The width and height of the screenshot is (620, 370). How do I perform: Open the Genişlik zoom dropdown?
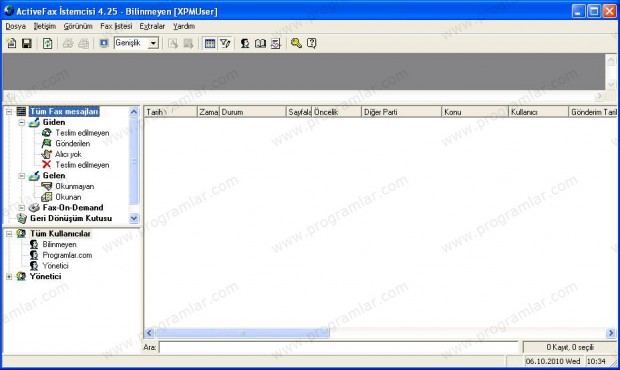153,43
